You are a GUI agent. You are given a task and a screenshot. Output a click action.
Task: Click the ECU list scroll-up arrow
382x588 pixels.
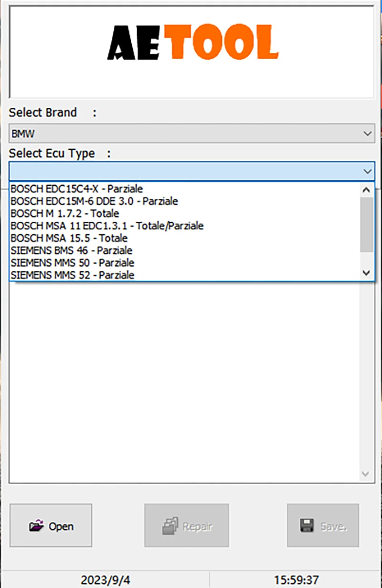tap(367, 190)
